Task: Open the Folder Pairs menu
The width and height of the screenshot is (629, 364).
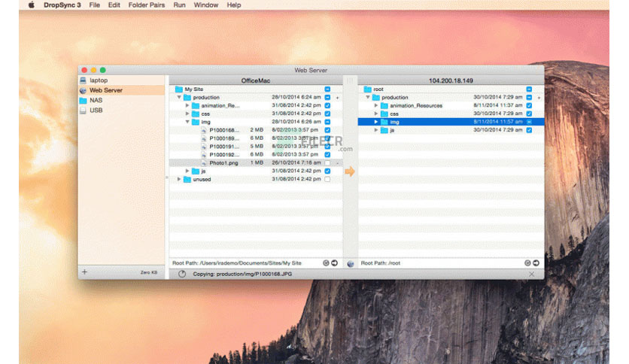Action: coord(147,5)
